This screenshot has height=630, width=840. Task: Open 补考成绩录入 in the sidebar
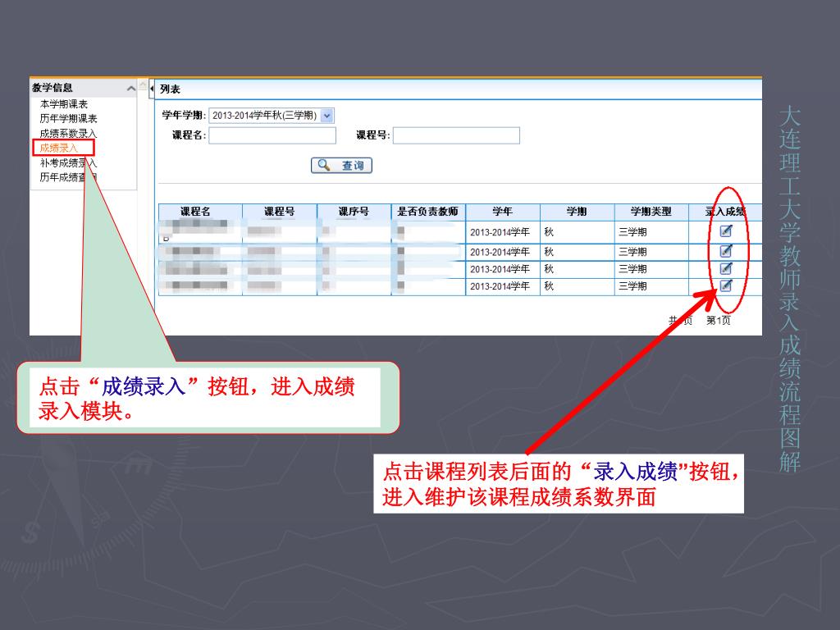tap(69, 162)
